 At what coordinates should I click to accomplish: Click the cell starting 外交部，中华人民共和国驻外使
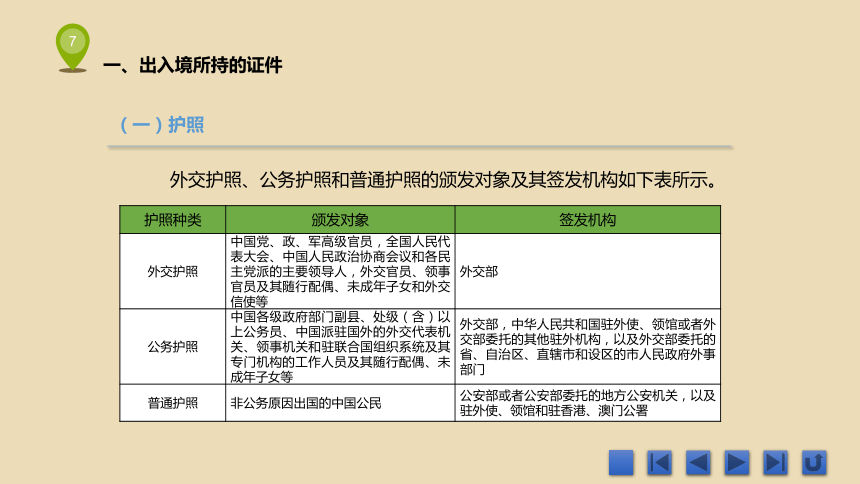tap(587, 346)
